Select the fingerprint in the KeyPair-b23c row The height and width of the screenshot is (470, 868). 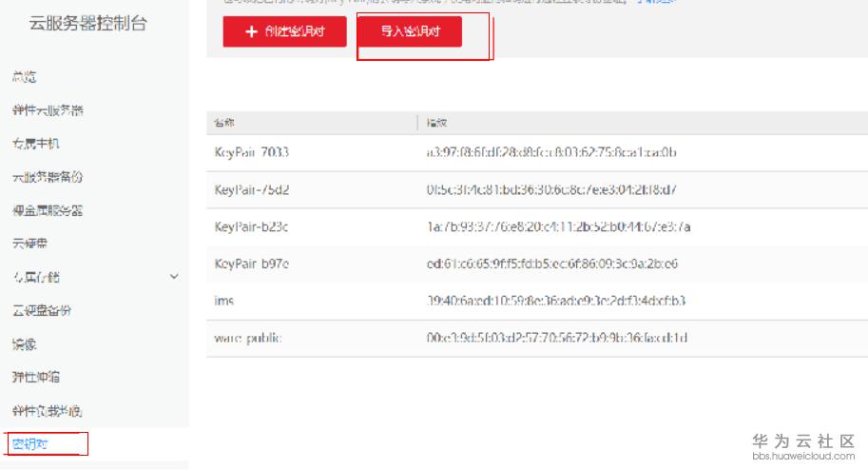click(x=559, y=226)
